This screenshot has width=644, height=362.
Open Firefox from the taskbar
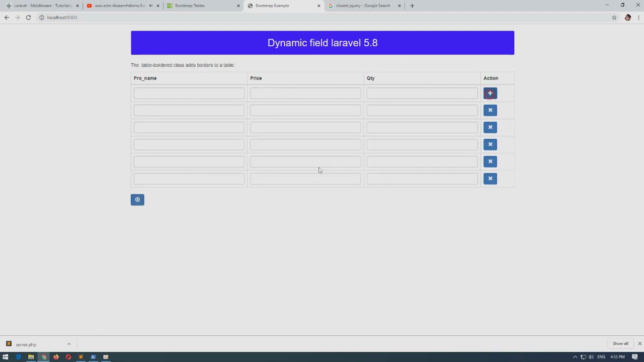coord(56,357)
